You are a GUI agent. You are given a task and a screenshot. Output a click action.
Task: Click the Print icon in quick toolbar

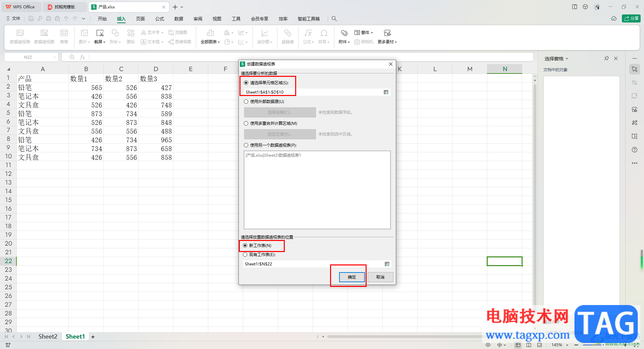49,18
